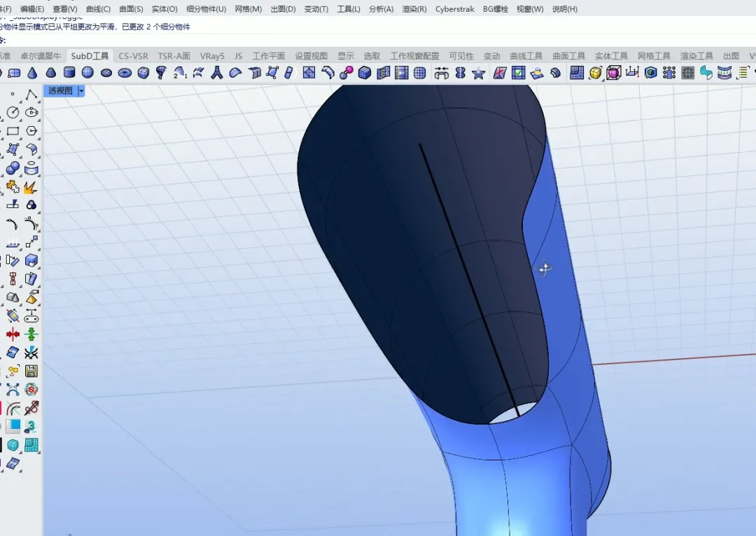Click the fillet curve arc icon
The width and height of the screenshot is (756, 536).
pos(12,224)
